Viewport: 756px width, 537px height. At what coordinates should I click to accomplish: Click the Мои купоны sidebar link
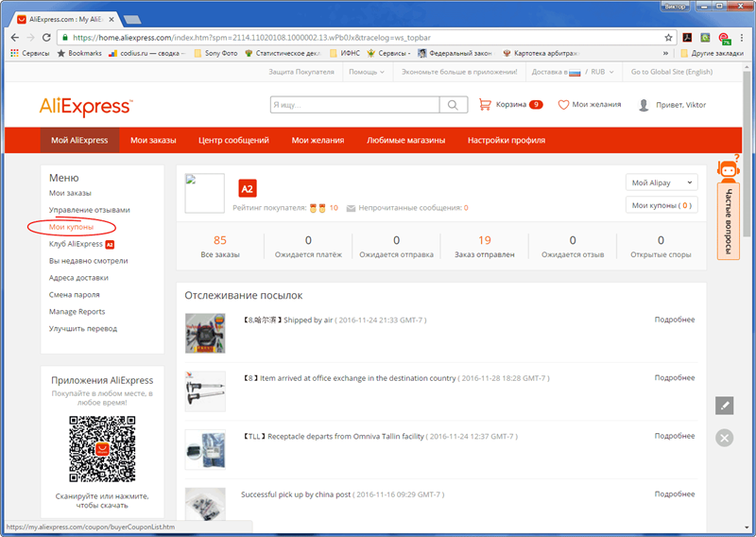[71, 227]
